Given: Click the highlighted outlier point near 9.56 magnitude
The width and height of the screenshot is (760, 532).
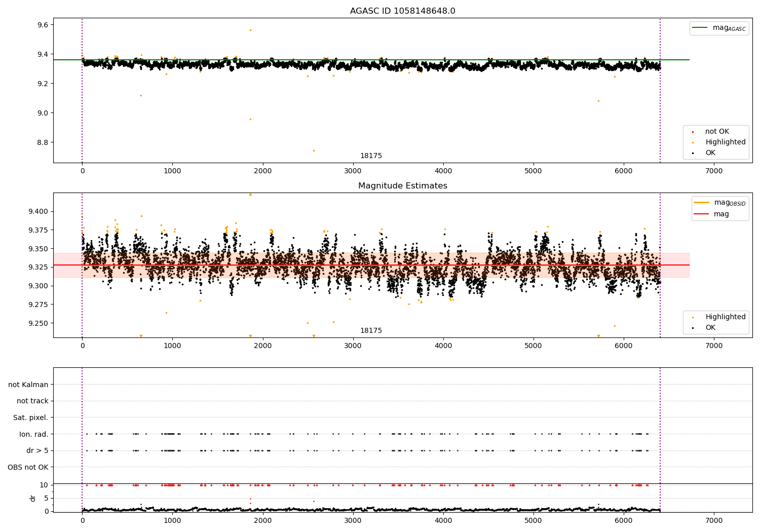Looking at the screenshot, I should pos(250,30).
